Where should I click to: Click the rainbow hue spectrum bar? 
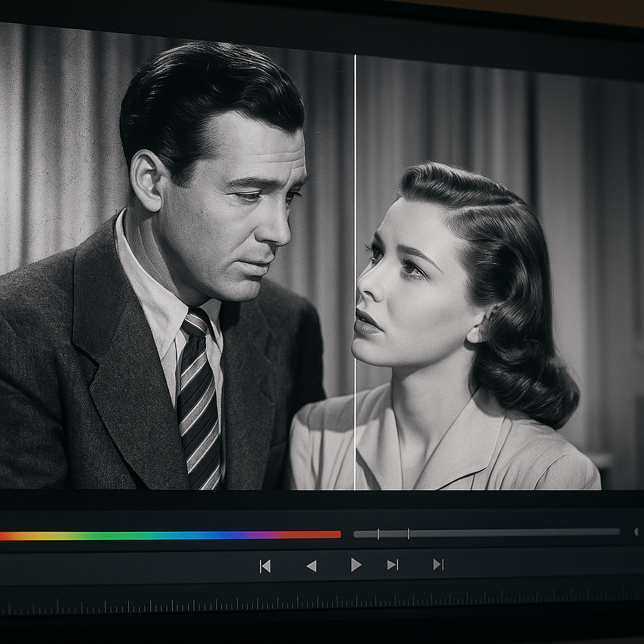(x=170, y=535)
